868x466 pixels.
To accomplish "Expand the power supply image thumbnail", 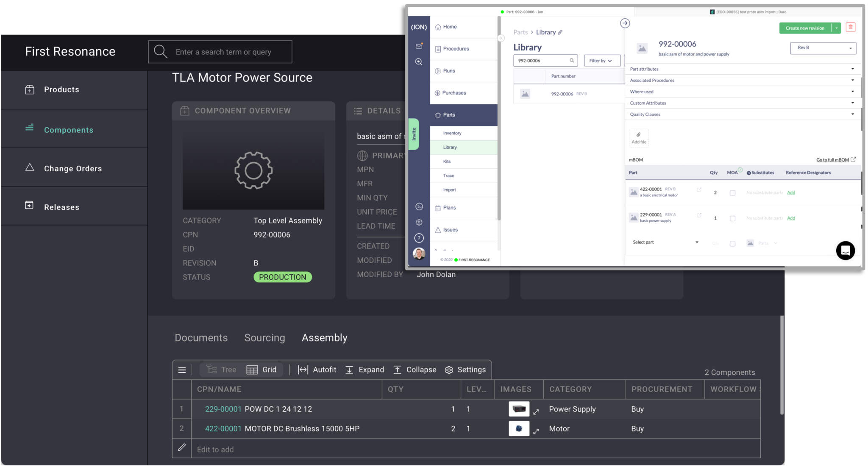I will point(536,412).
